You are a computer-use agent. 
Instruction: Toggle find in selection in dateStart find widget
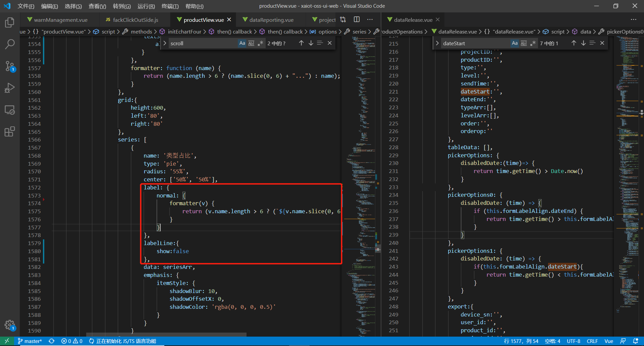click(593, 43)
